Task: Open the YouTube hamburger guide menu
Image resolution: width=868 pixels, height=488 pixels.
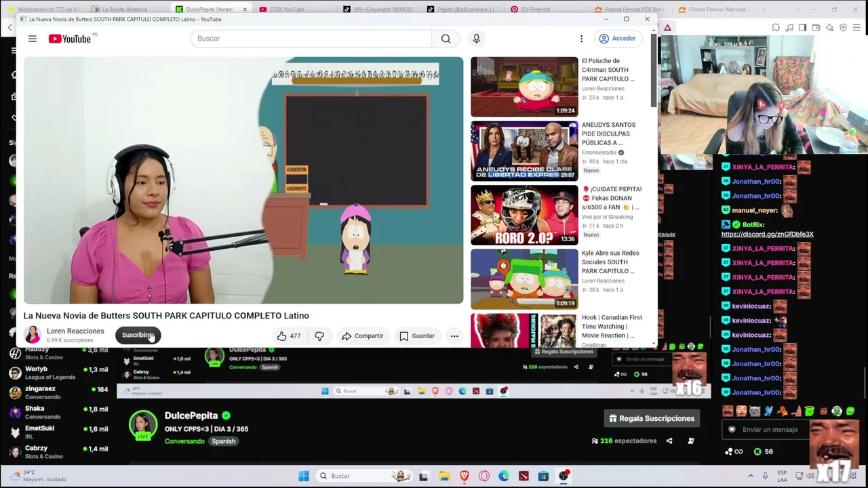Action: [x=32, y=39]
